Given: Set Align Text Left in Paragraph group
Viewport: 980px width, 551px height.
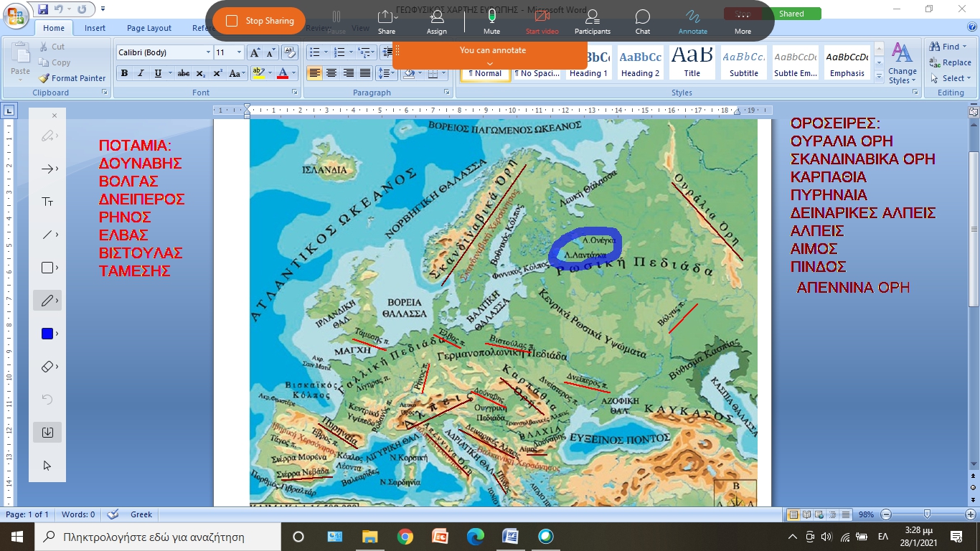Looking at the screenshot, I should click(314, 73).
